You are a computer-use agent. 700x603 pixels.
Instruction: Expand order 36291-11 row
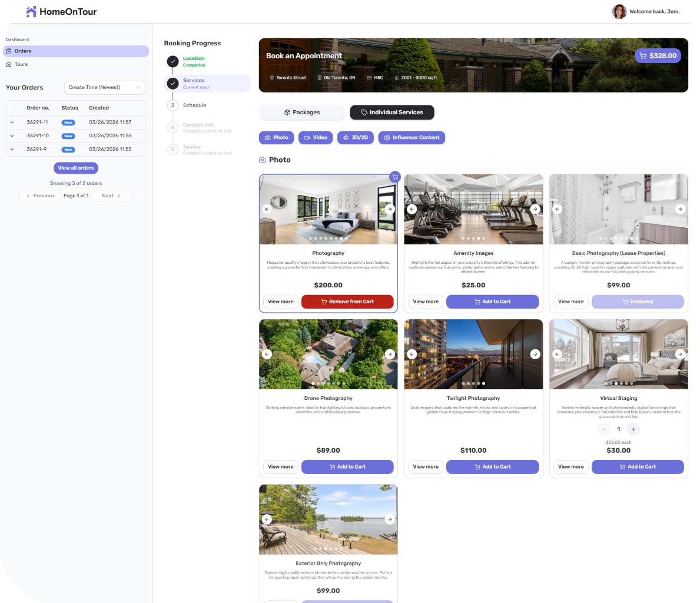tap(12, 122)
